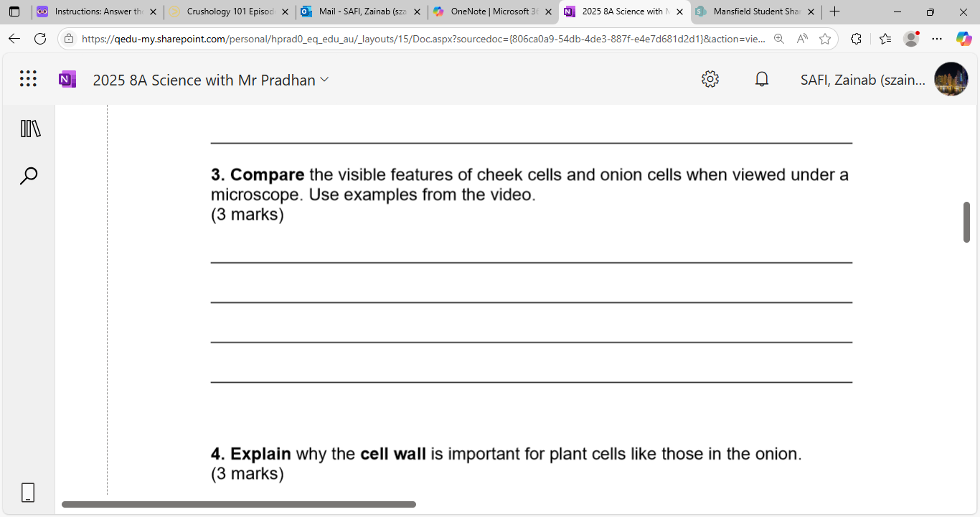Add this page to favorites
The height and width of the screenshot is (517, 980).
(825, 39)
